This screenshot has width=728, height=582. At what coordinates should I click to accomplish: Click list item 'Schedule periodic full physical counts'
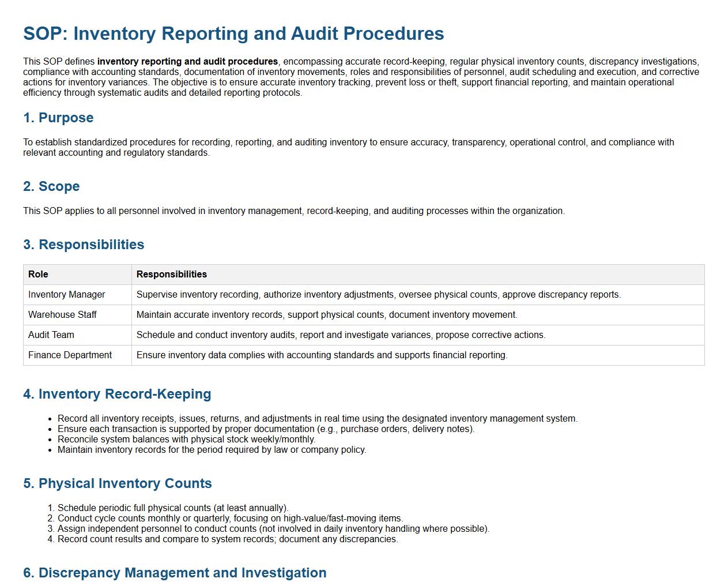pos(173,508)
